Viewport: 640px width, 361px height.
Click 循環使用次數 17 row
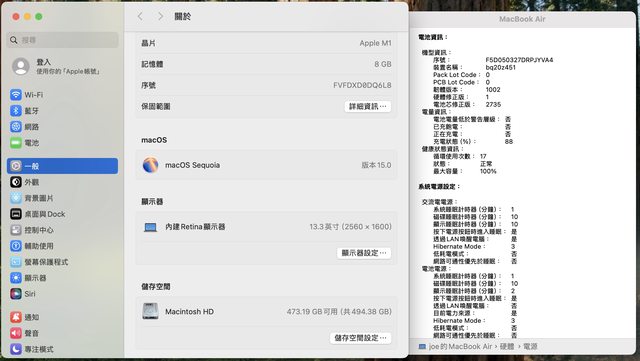click(460, 156)
